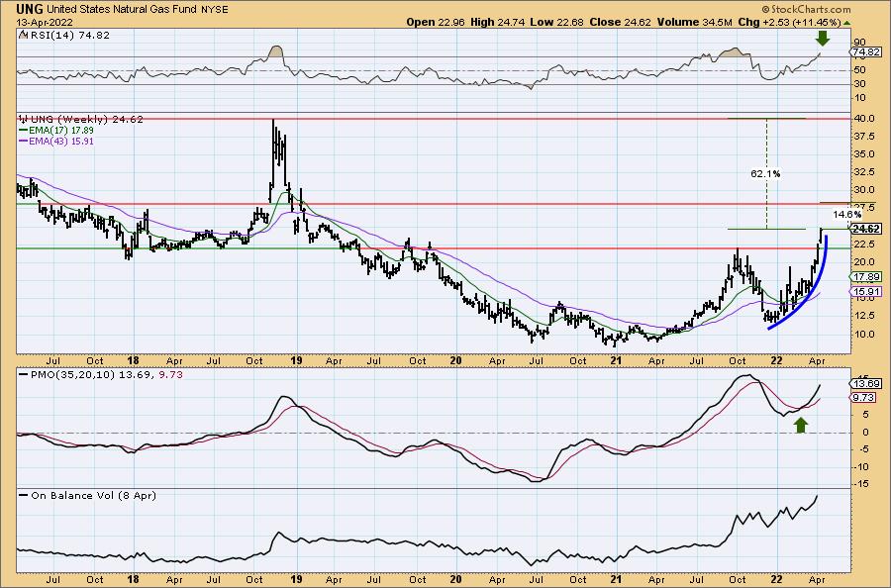The height and width of the screenshot is (588, 891).
Task: Click the Chg +2.53 (+11.45%) reading
Action: (789, 22)
